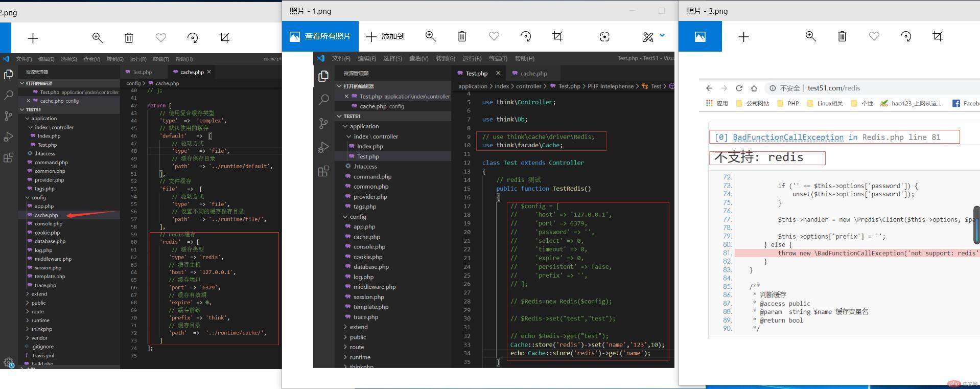
Task: Collapse the application folder in 1.png explorer
Action: 345,126
